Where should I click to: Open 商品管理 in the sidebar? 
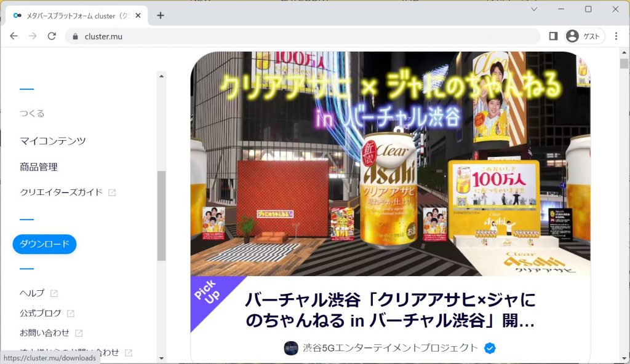pos(39,167)
